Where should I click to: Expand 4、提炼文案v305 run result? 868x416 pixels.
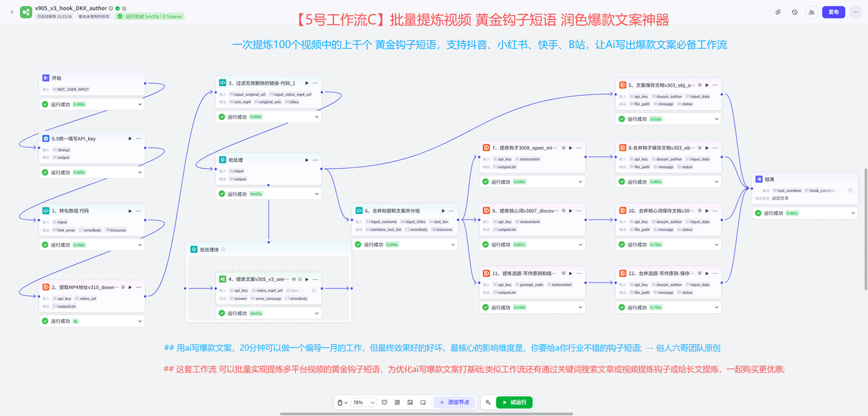(316, 313)
